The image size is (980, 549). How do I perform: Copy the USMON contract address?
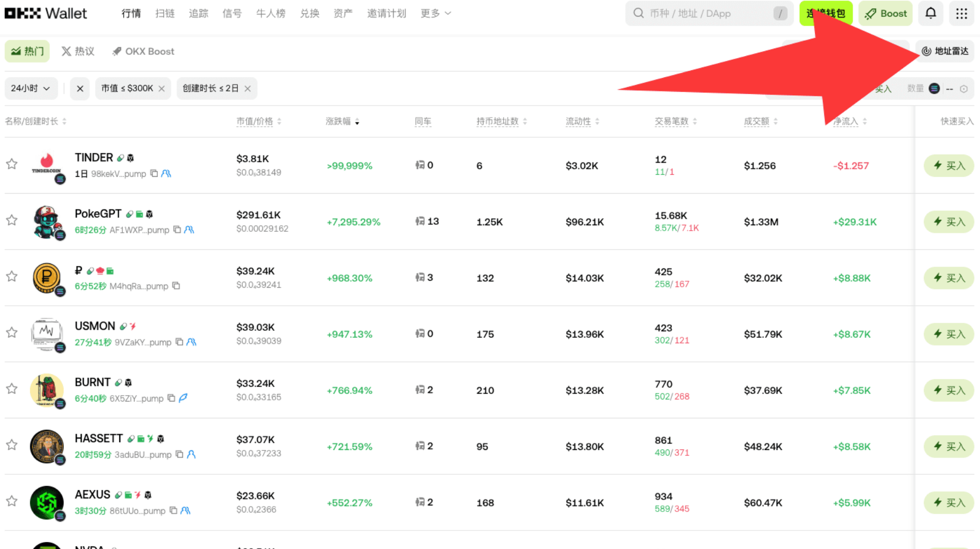[x=179, y=342]
